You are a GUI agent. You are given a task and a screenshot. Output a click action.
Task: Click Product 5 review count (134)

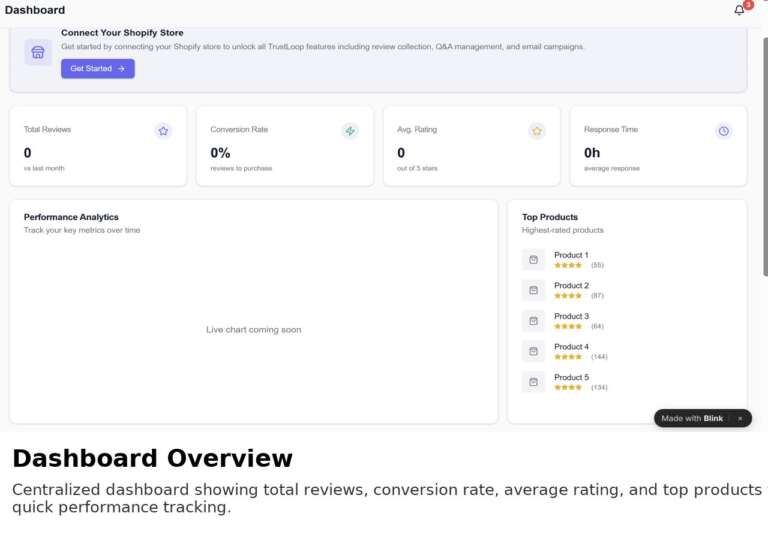[599, 387]
